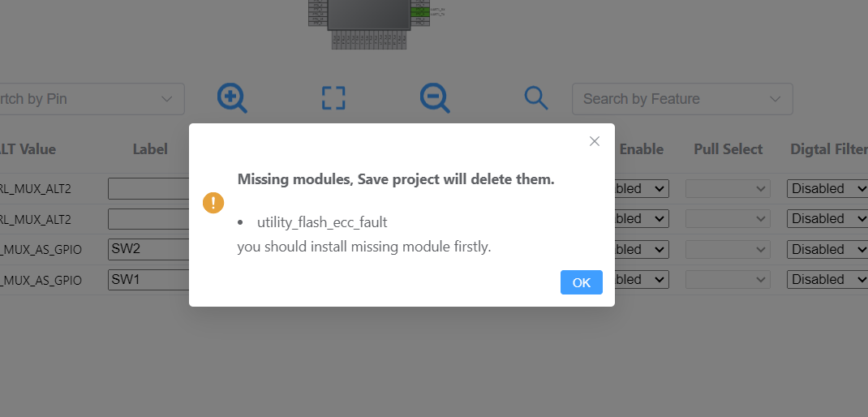Zoom in on the pin diagram
This screenshot has height=417, width=868.
[x=232, y=98]
